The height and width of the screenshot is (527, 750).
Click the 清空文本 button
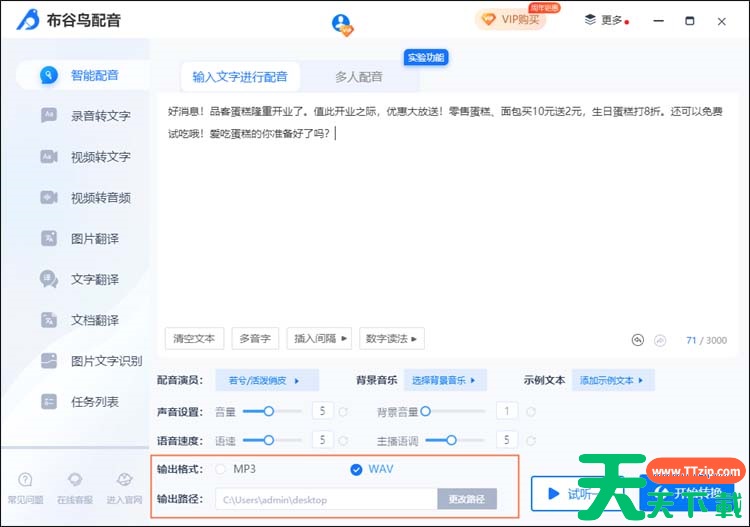tap(194, 339)
